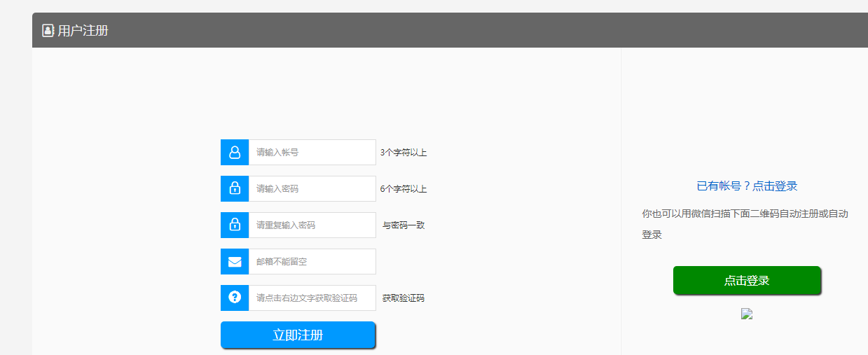Click the user avatar icon beside account field
The height and width of the screenshot is (355, 868).
point(235,152)
